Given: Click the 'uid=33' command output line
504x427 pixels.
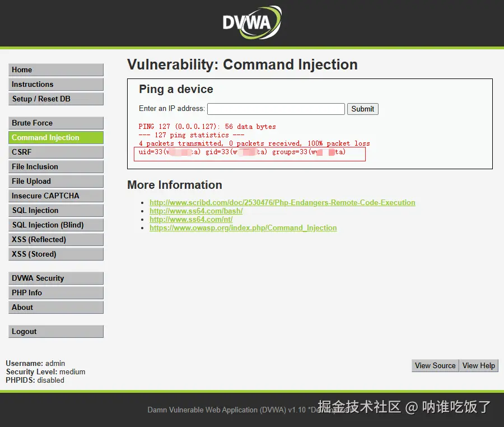Looking at the screenshot, I should (242, 152).
